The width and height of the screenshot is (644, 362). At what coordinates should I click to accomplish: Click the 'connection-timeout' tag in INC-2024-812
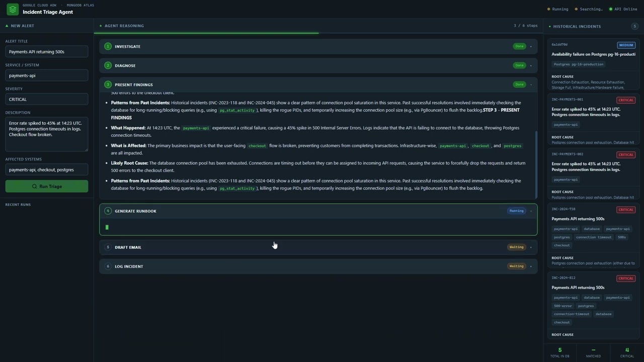[572, 314]
